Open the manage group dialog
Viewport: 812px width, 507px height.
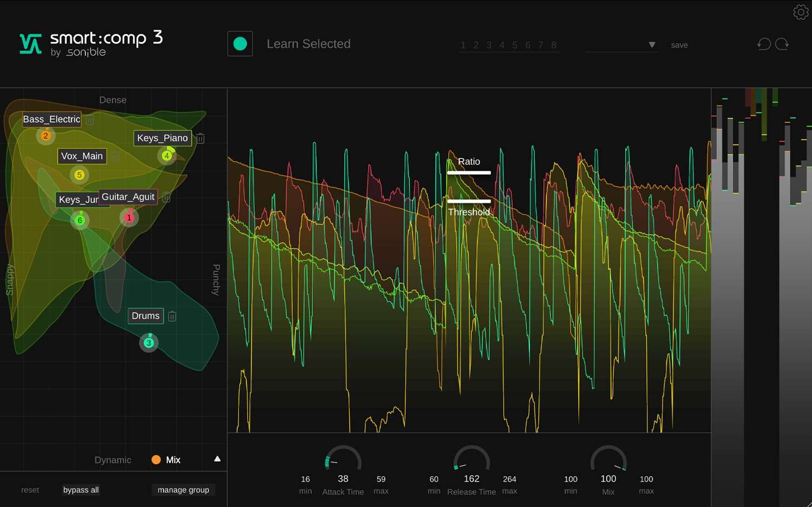(183, 490)
